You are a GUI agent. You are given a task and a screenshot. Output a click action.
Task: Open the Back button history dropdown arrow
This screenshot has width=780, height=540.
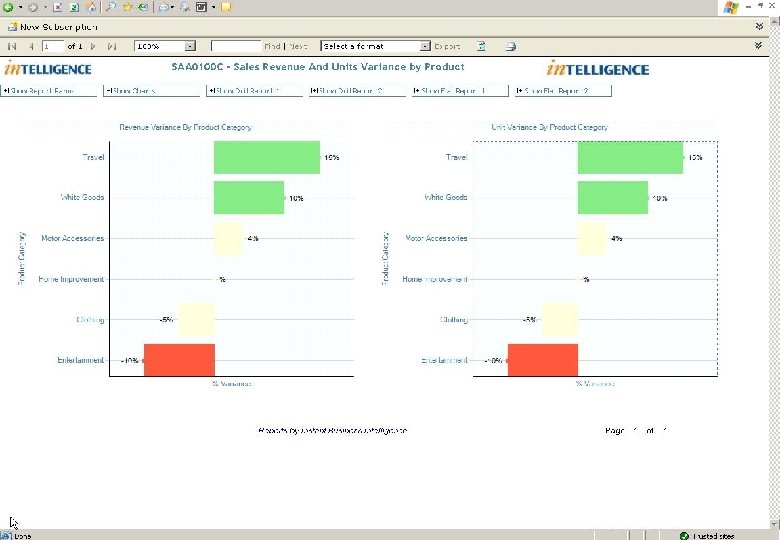(20, 7)
